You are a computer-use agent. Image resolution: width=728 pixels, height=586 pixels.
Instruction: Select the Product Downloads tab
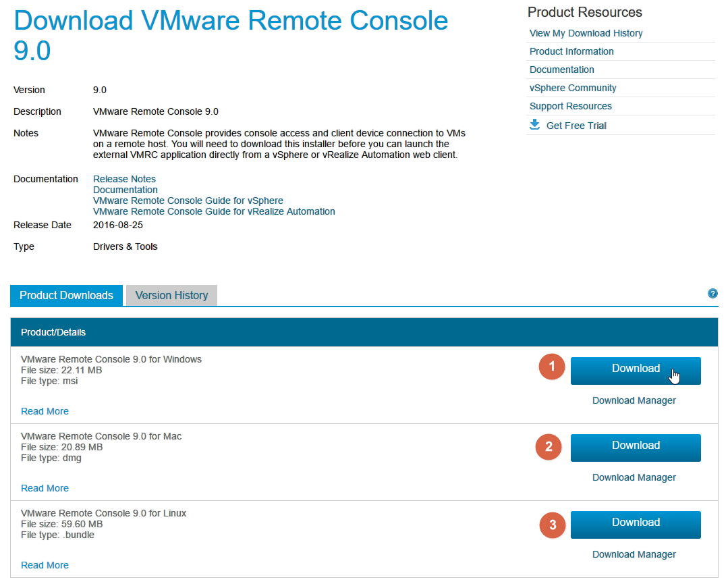pos(66,295)
